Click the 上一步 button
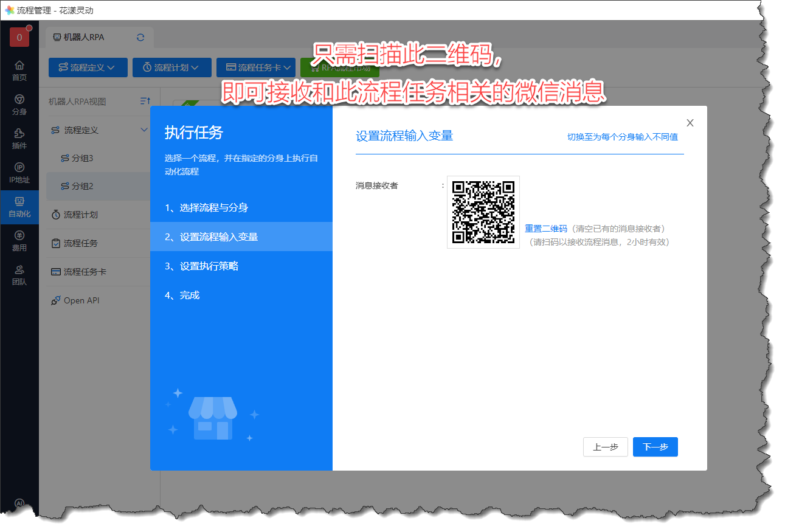This screenshot has width=785, height=532. [x=606, y=447]
